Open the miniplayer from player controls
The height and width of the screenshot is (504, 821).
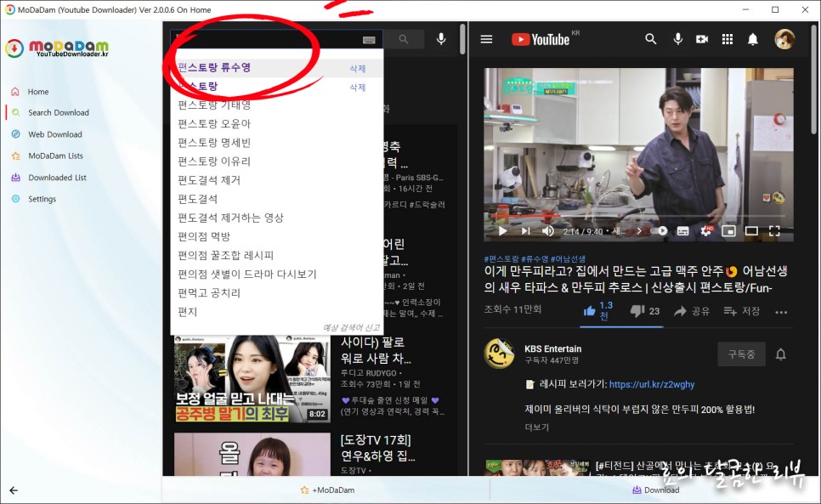coord(729,230)
